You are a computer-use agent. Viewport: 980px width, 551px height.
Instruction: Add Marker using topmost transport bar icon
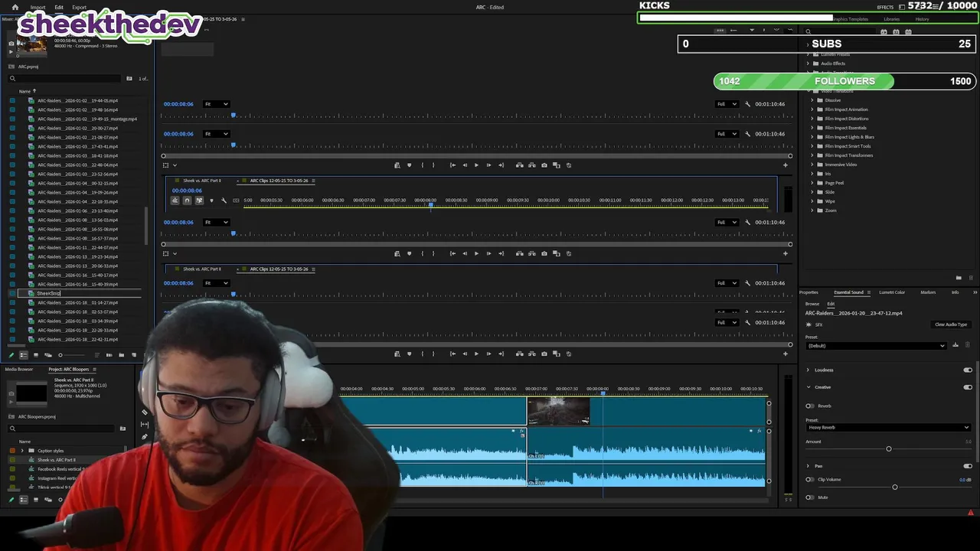(x=409, y=165)
